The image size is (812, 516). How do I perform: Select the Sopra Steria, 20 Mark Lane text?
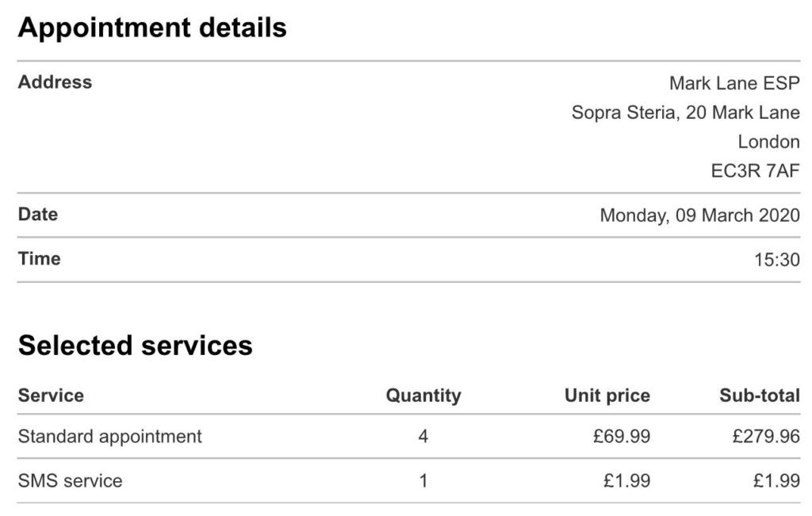click(x=686, y=113)
